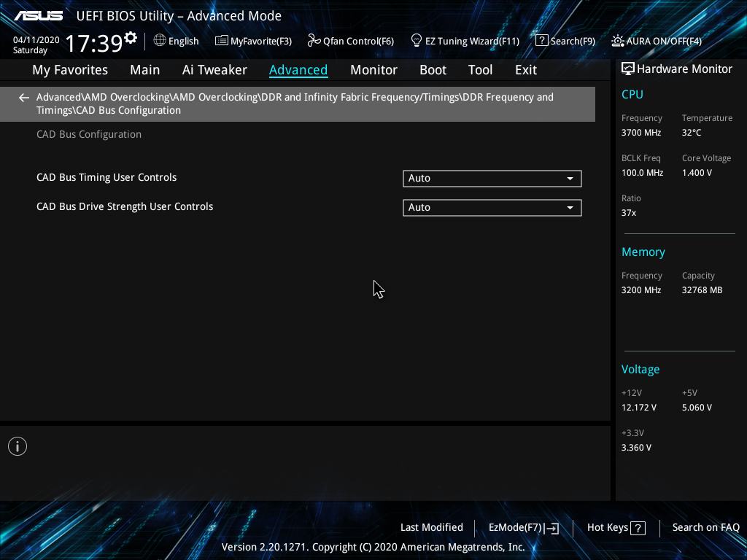Image resolution: width=747 pixels, height=560 pixels.
Task: Click the info icon in help panel
Action: (x=18, y=446)
